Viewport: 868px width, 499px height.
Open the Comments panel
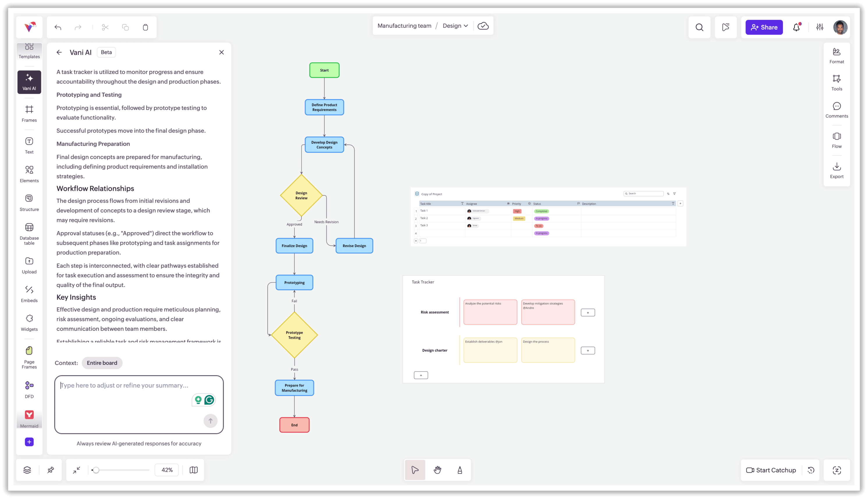coord(837,110)
